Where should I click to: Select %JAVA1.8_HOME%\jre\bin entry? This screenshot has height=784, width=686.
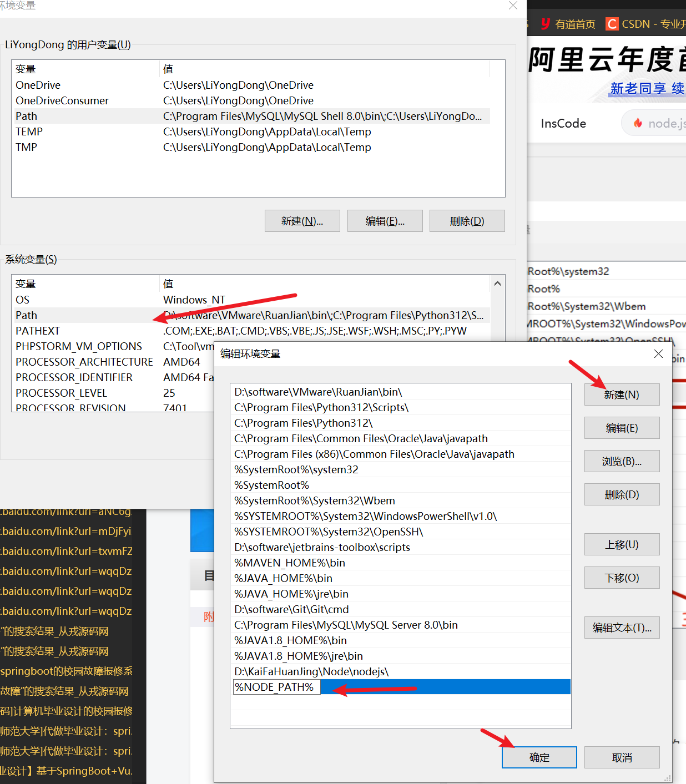[400, 656]
